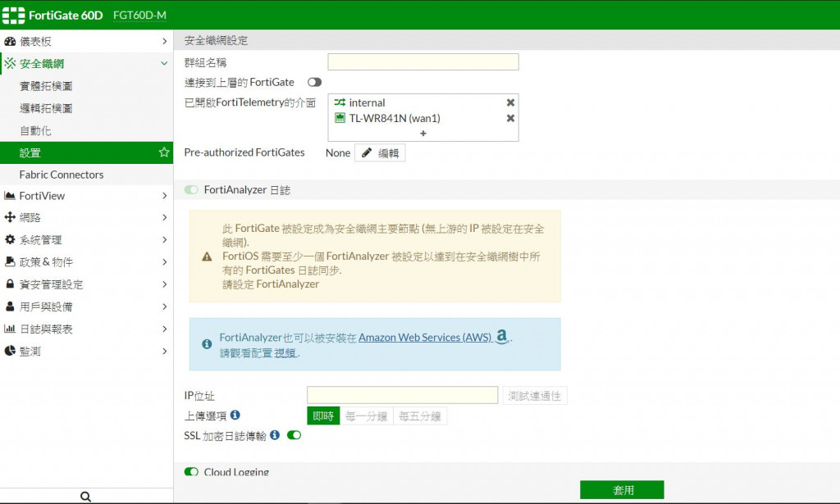Click the FortiGate logo icon

point(13,16)
